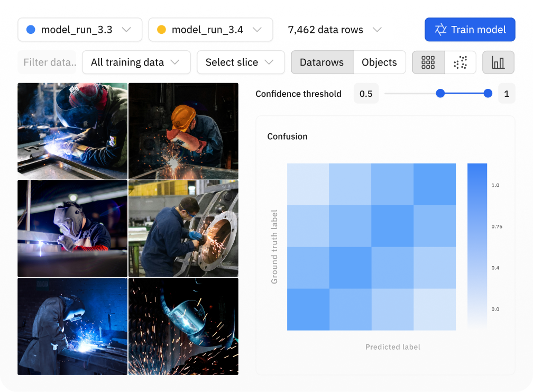Click the Filter data input field
Viewport: 533px width, 392px height.
pyautogui.click(x=47, y=62)
